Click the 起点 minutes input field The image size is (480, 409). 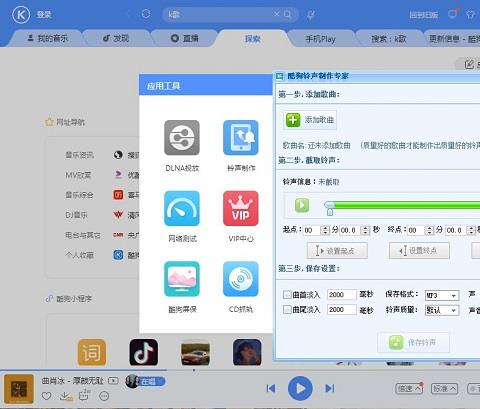point(311,230)
